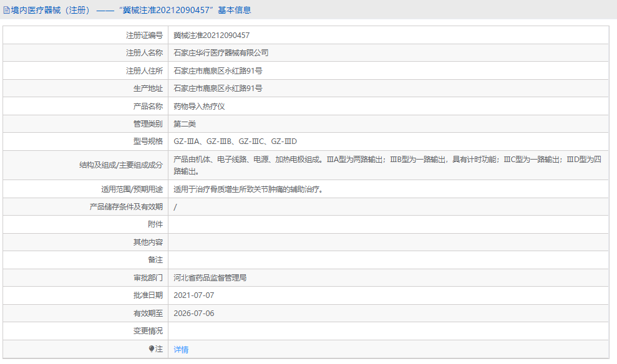Click the 生产地址 label
Viewport: 617px width, 364px height.
click(x=148, y=89)
